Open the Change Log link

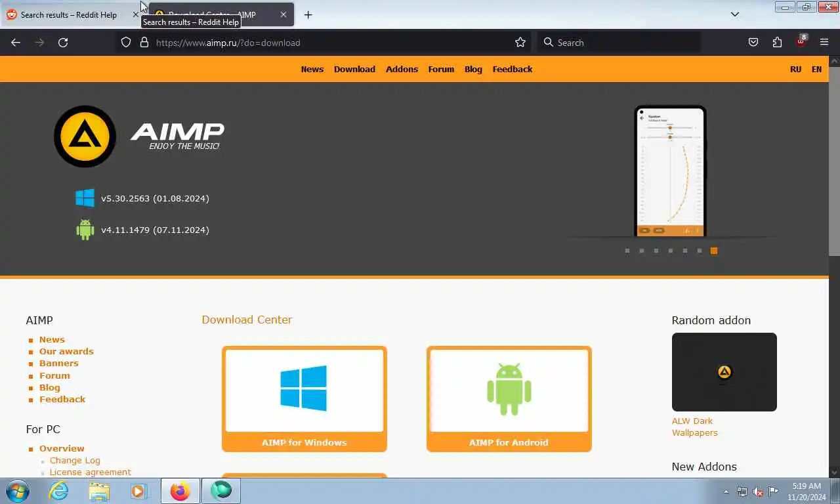(75, 460)
